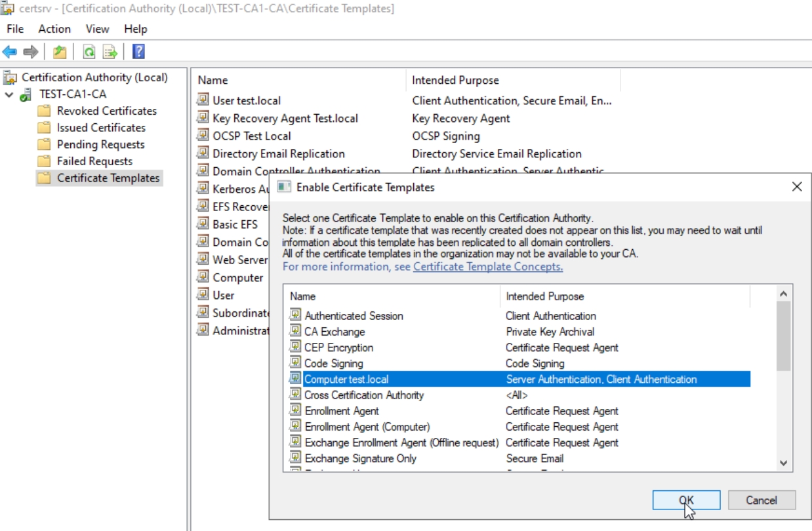Click the CEP Encryption certificate icon

point(296,347)
